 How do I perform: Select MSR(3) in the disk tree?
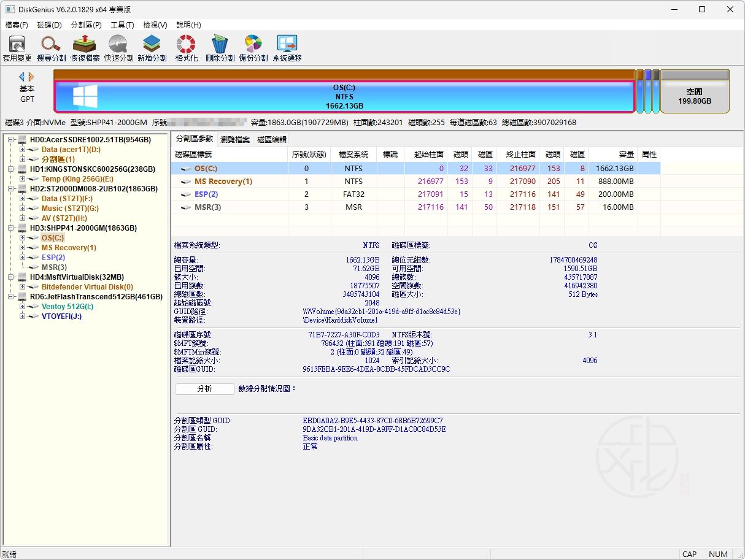(x=54, y=267)
